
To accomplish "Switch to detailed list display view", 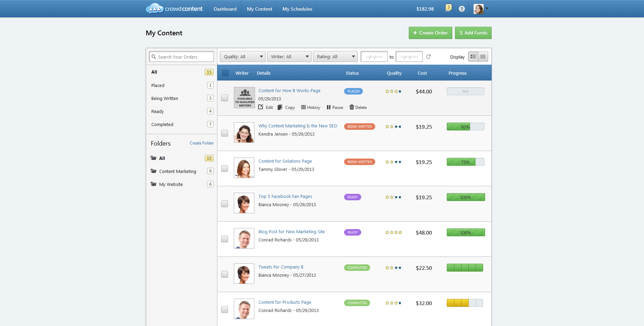I will 473,57.
